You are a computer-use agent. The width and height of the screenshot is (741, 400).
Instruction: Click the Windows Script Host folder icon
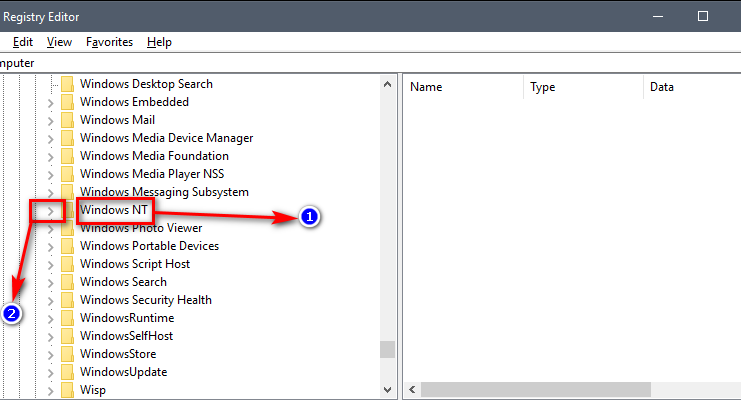[68, 264]
